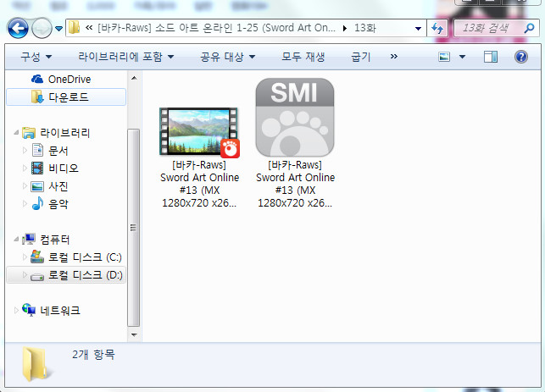Collapse the 컴퓨터 tree node
Screen dimensions: 545x392
pos(16,239)
